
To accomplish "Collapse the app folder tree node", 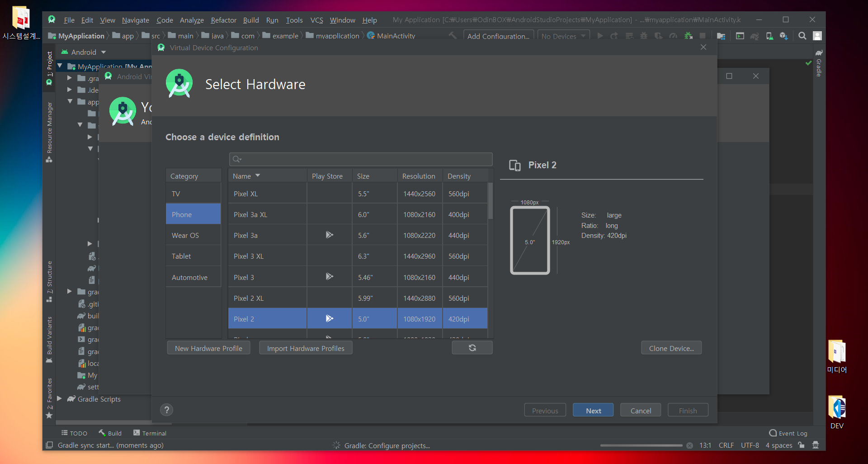I will click(70, 101).
